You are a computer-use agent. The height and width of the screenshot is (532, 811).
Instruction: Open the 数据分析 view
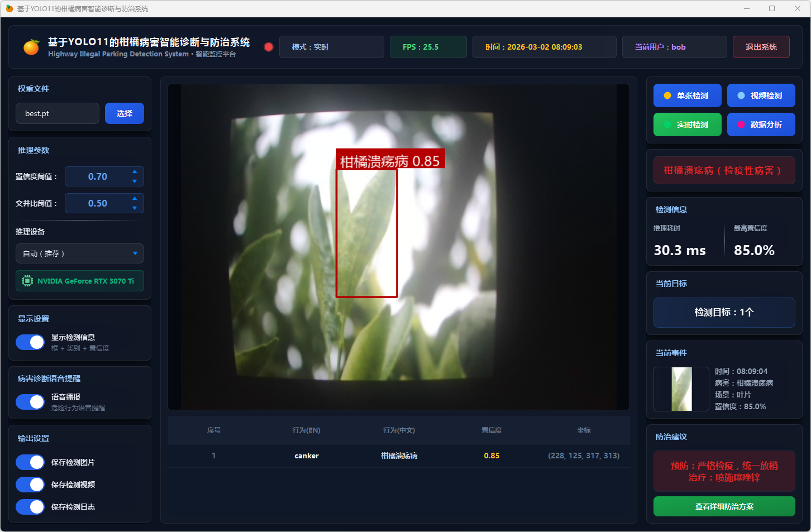761,124
